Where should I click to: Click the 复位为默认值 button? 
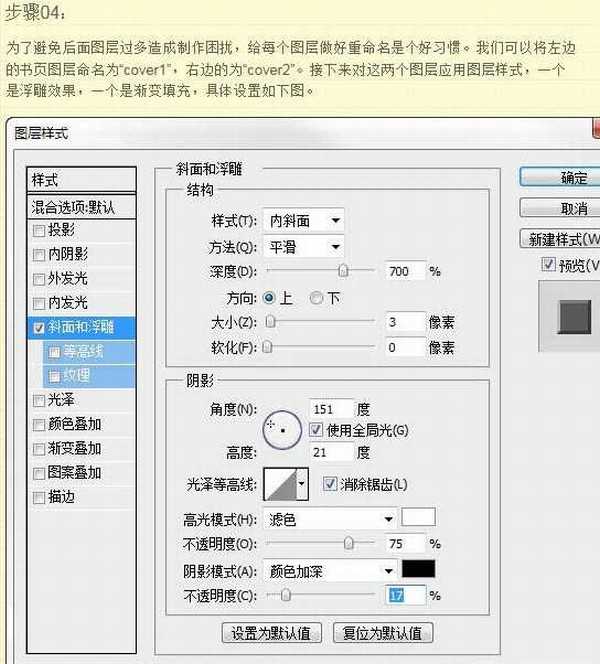382,632
